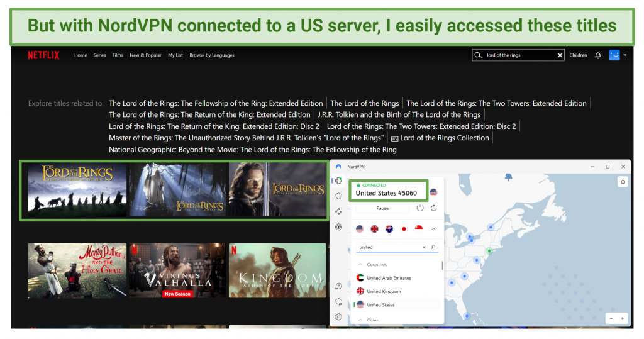Zoom in the NordVPN map

pyautogui.click(x=622, y=318)
